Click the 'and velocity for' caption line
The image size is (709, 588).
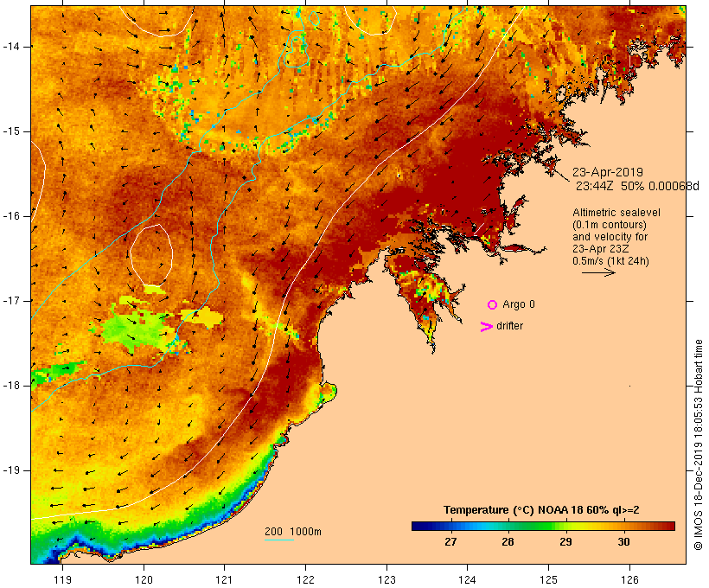pyautogui.click(x=610, y=237)
